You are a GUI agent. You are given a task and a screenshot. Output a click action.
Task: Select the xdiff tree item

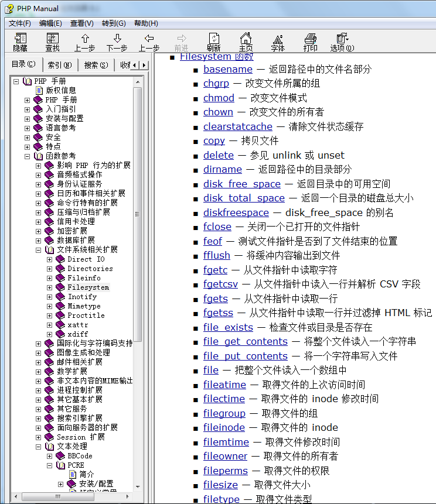tap(78, 334)
